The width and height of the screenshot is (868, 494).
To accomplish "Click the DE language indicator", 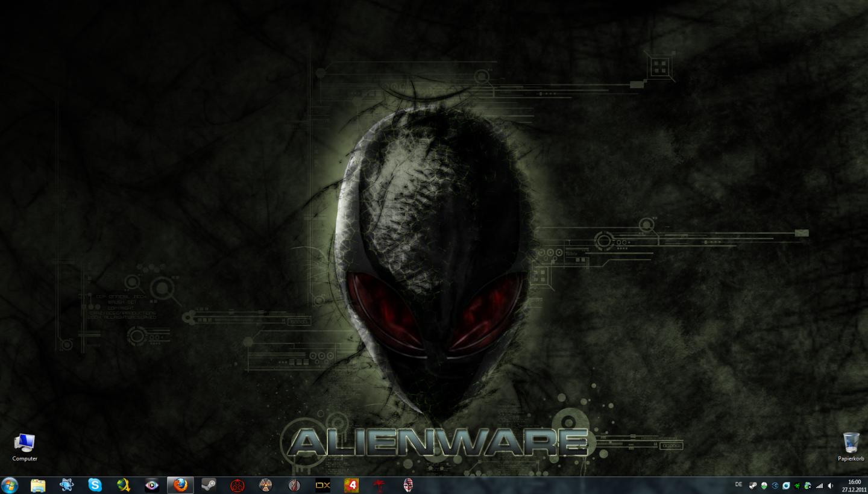I will pyautogui.click(x=739, y=484).
